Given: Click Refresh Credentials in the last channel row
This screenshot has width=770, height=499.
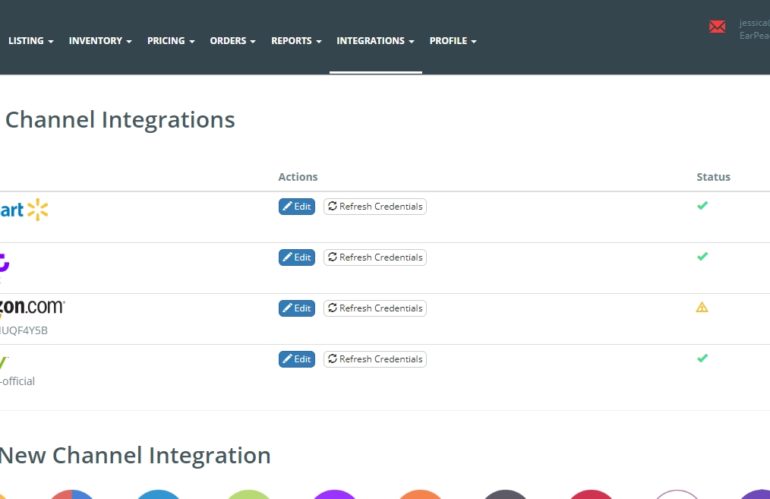Looking at the screenshot, I should click(375, 359).
